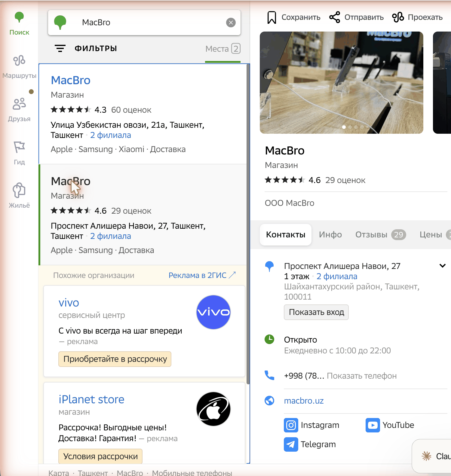Image resolution: width=451 pixels, height=476 pixels.
Task: Open the Поиск section in sidebar
Action: pos(19,24)
